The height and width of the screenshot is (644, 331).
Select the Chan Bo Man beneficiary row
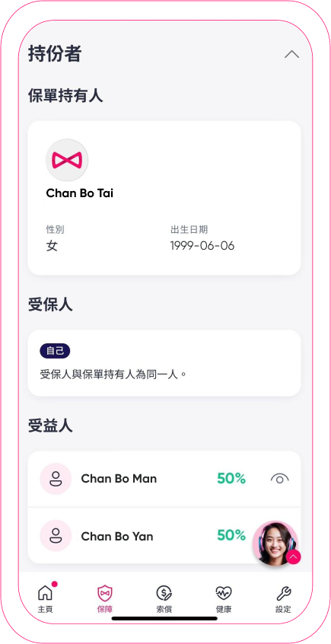tap(164, 479)
